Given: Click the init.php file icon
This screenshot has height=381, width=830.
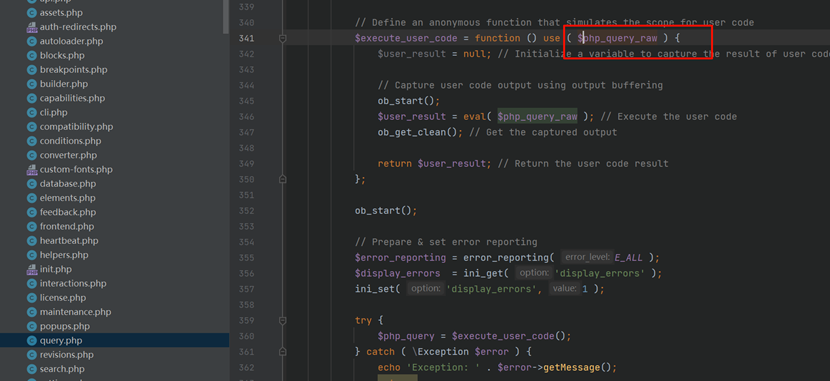Looking at the screenshot, I should tap(31, 269).
